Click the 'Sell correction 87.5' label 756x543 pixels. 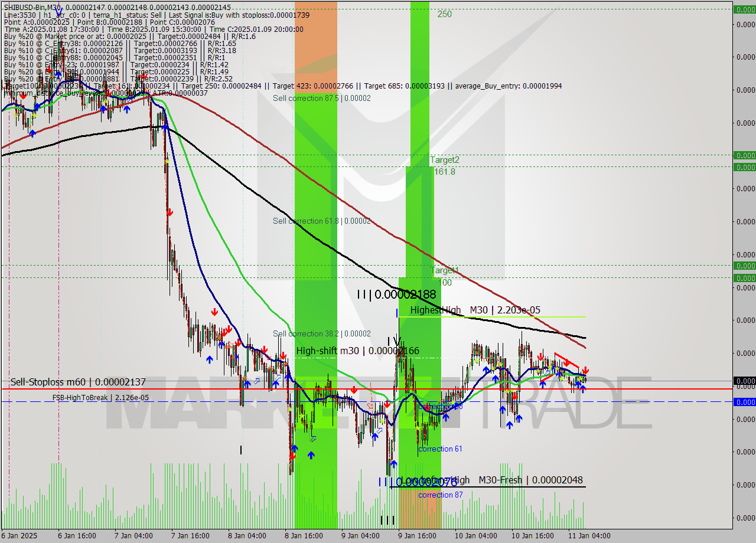[x=322, y=98]
